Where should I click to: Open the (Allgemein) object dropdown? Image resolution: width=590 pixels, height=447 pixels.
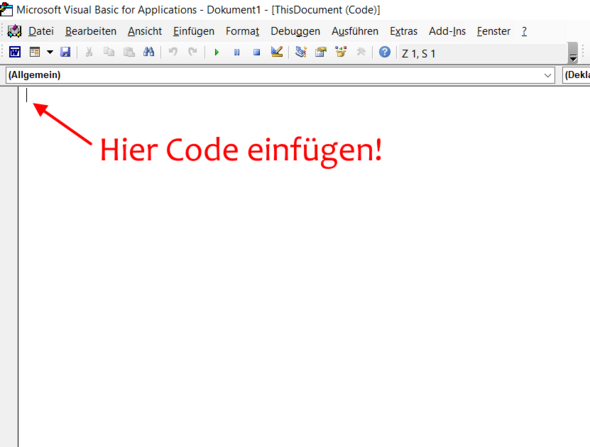[280, 75]
